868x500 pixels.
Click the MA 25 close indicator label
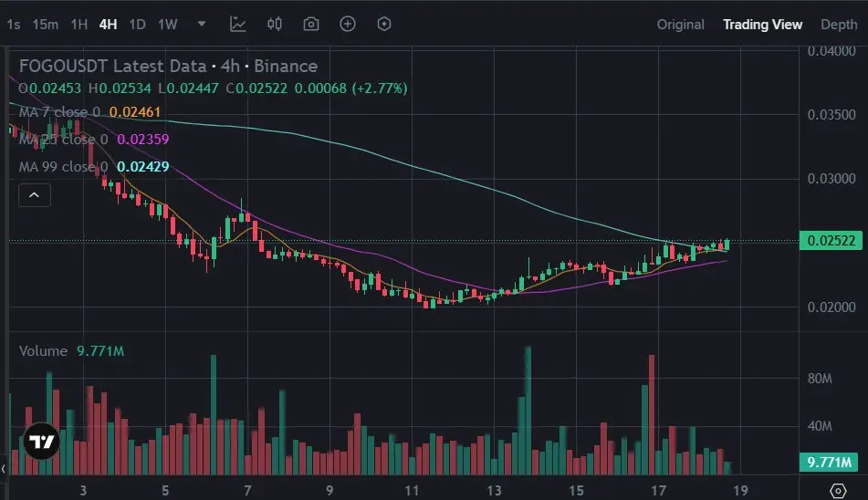coord(64,139)
